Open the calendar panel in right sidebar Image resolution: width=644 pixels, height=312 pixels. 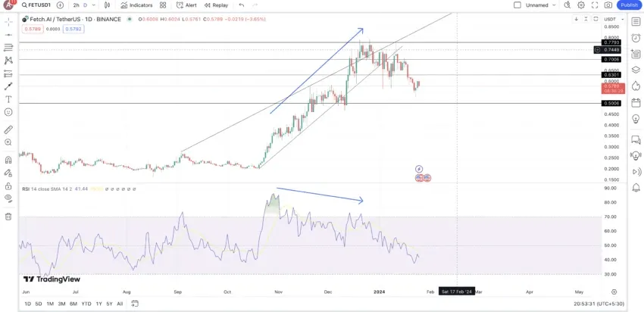tap(636, 103)
